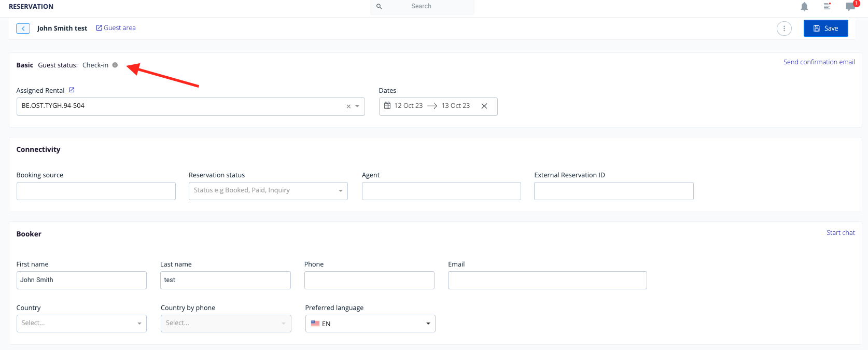Click the back arrow button
Image resolution: width=868 pixels, height=350 pixels.
click(23, 29)
